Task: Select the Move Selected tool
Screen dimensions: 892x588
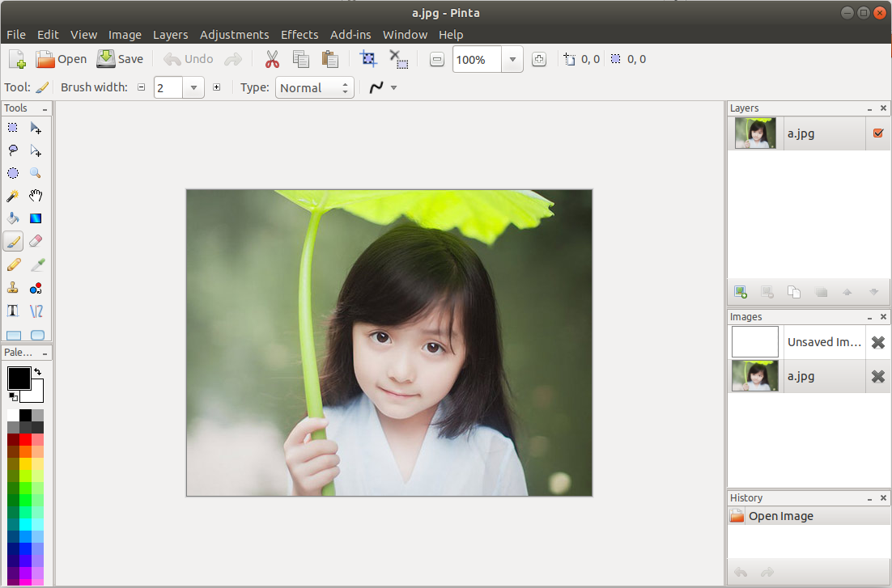Action: [x=36, y=128]
